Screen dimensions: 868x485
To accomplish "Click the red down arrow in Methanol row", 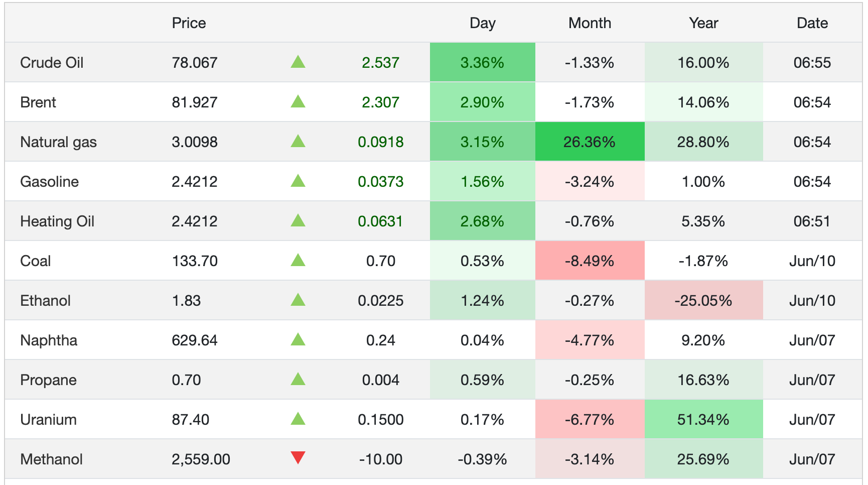I will tap(298, 458).
